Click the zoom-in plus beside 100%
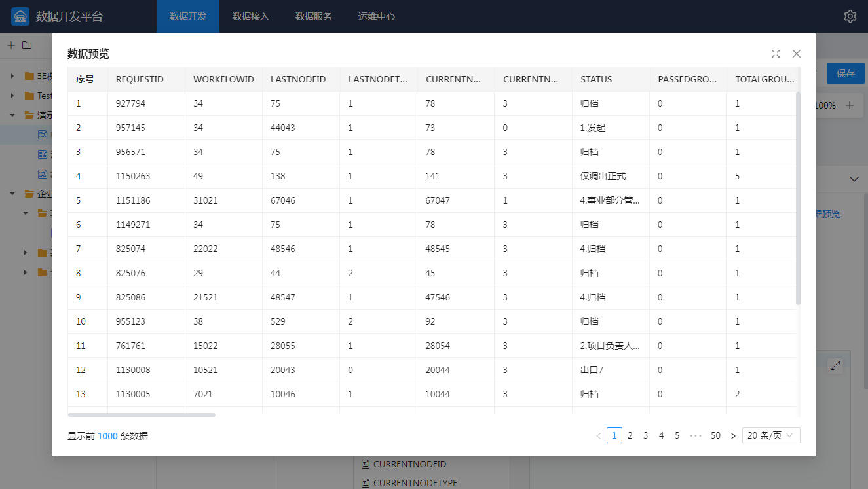This screenshot has height=489, width=868. [850, 105]
